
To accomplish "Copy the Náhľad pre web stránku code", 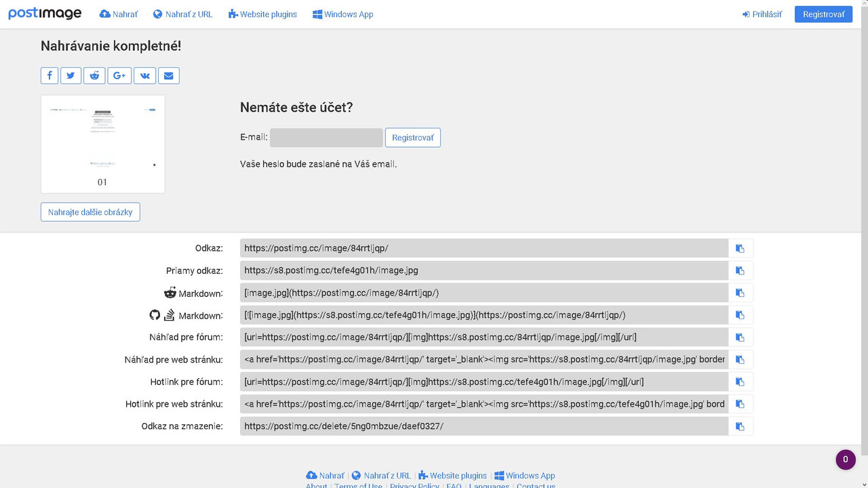I will tap(741, 359).
